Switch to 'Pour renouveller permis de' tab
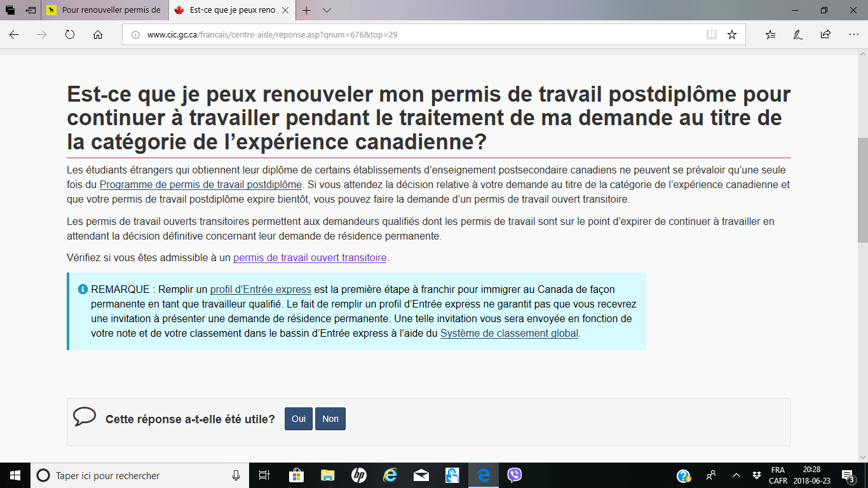 click(105, 10)
